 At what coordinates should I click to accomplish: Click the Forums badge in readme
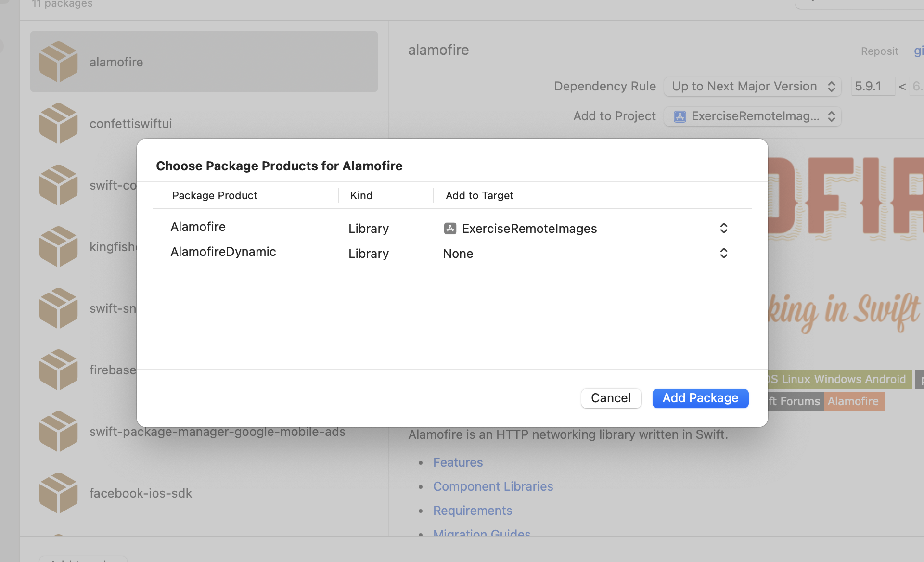[796, 401]
